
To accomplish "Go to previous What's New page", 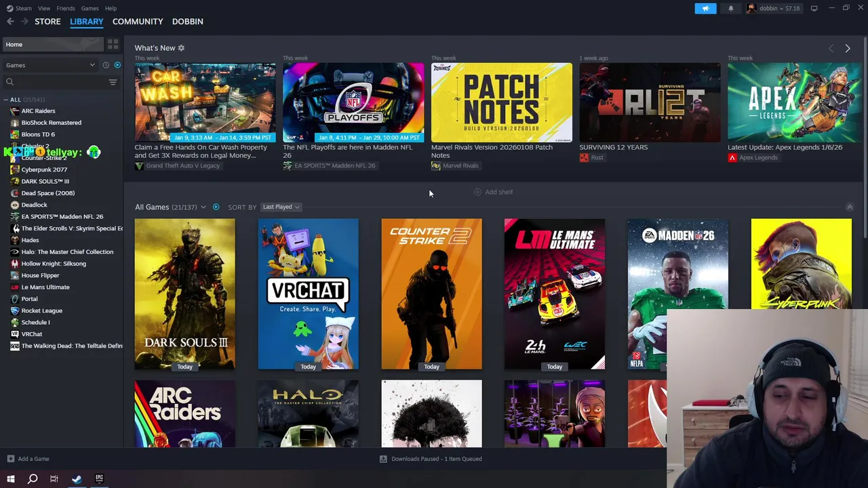I will 831,48.
